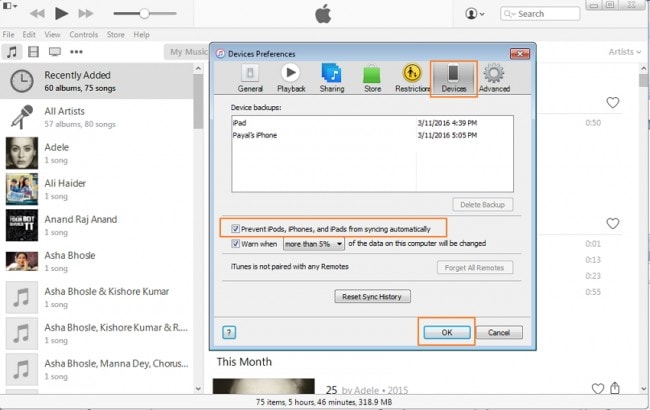
Task: Click the dialog help question mark button
Action: [229, 332]
